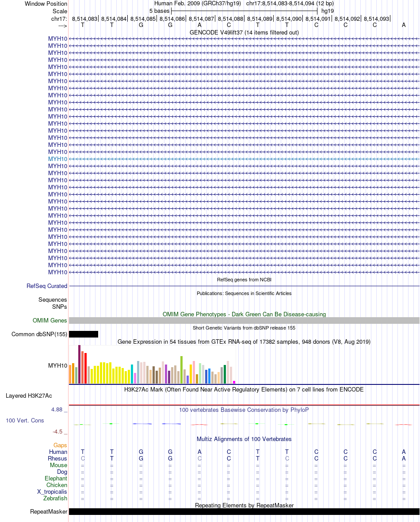Click Short Genetic Variants dbSNP title
The width and height of the screenshot is (420, 522).
244,328
